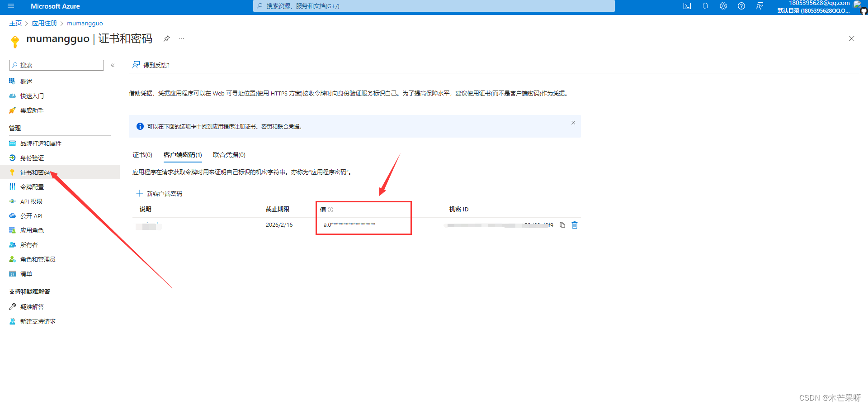This screenshot has width=868, height=406.
Task: Click the left menu search box
Action: point(57,65)
